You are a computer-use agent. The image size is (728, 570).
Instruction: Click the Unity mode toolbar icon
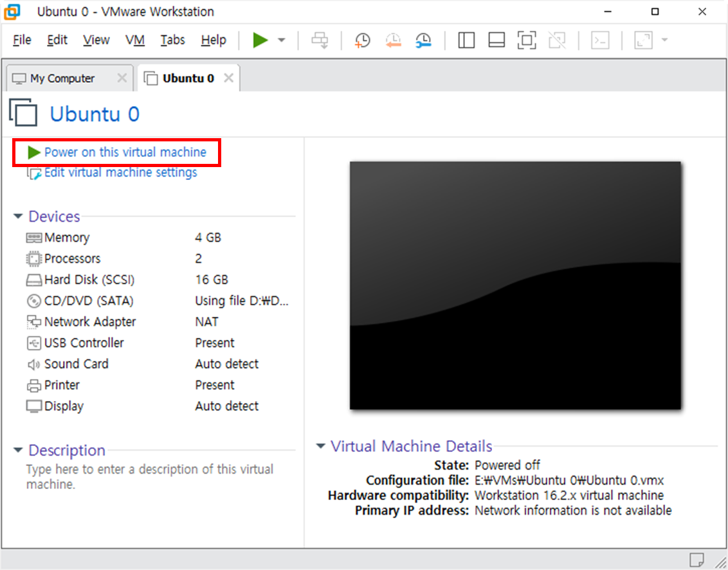(557, 40)
